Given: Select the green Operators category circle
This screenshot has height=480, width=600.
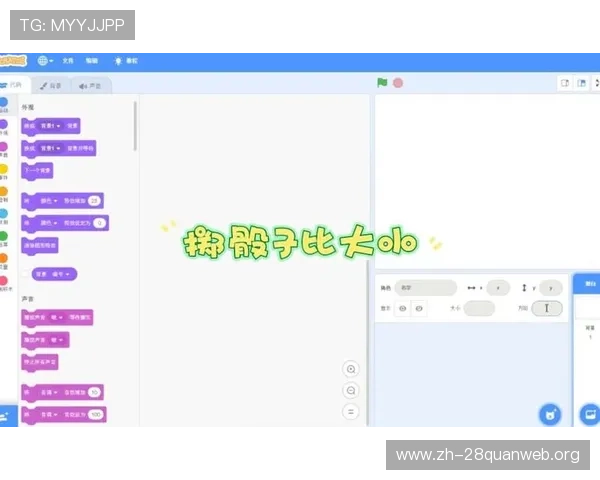Looking at the screenshot, I should coord(3,236).
